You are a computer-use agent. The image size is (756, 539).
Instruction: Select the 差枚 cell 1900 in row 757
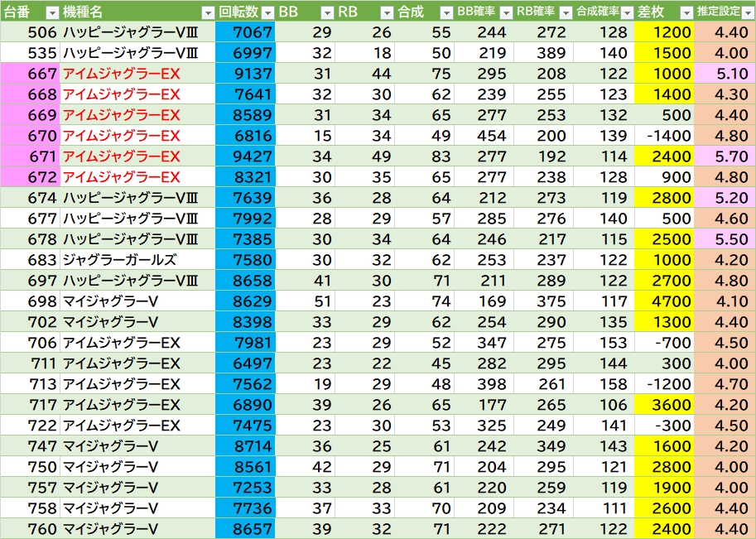664,488
